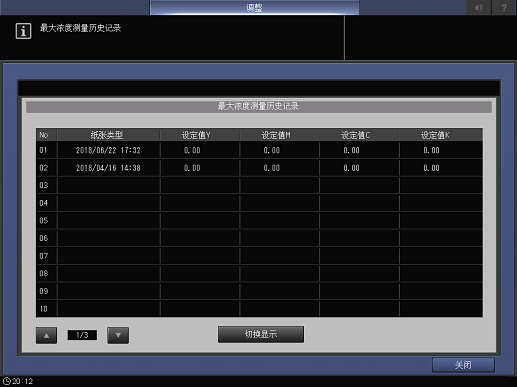Click the 切换显示 button
The width and height of the screenshot is (517, 387).
261,334
